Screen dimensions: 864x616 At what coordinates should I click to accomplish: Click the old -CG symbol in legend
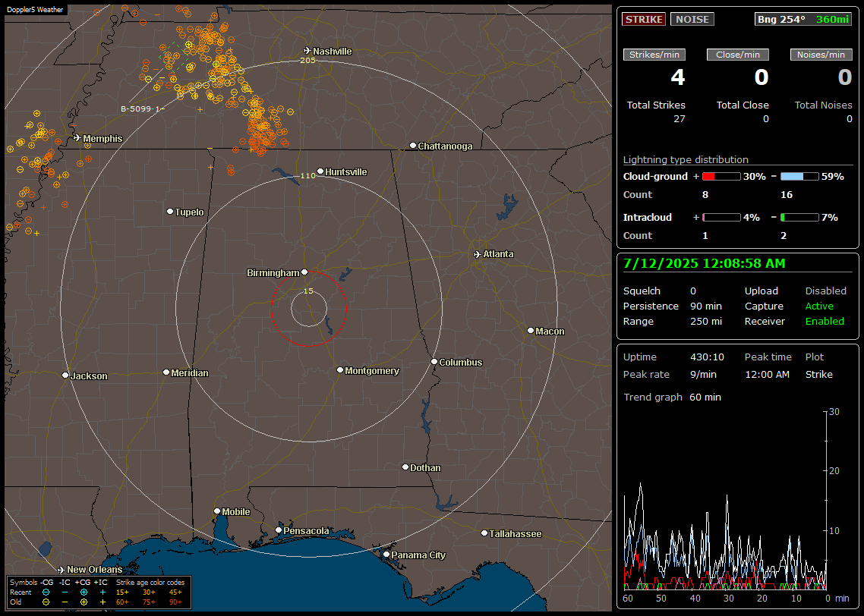click(46, 602)
